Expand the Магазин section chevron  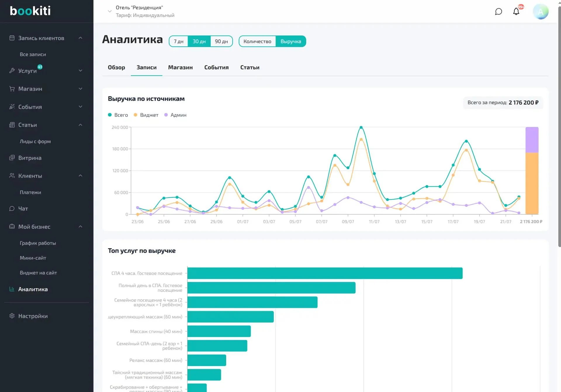[x=80, y=89]
